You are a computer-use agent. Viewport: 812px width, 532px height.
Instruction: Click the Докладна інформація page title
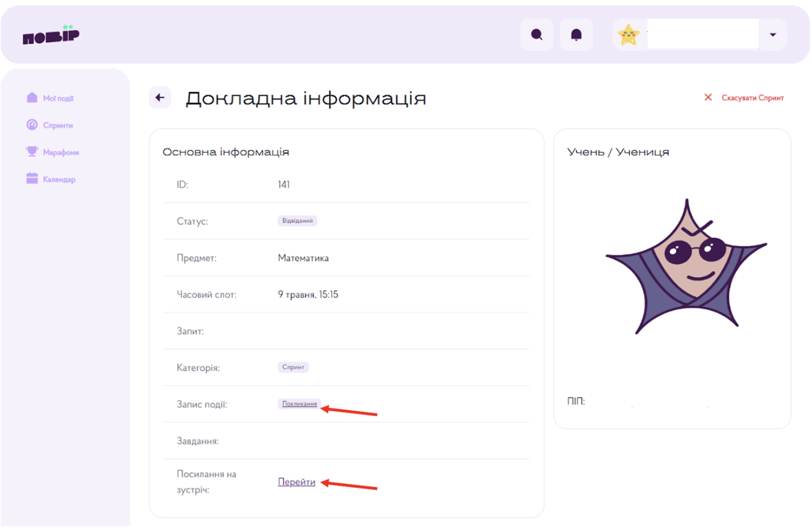tap(306, 99)
